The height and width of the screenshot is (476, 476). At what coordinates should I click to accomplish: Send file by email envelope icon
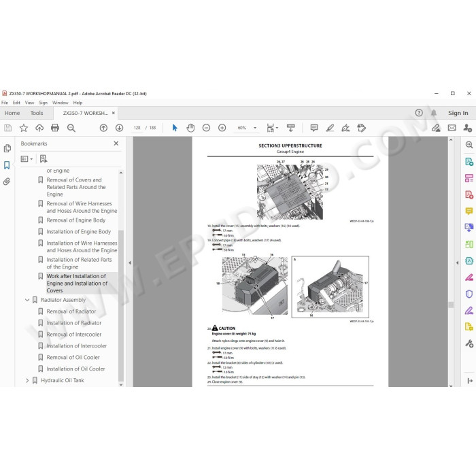coord(452,128)
